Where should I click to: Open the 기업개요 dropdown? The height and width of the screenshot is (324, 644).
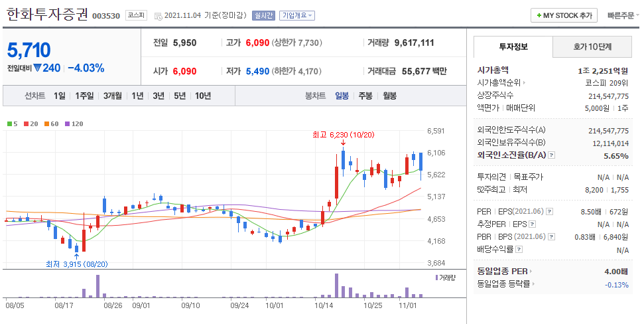[297, 16]
